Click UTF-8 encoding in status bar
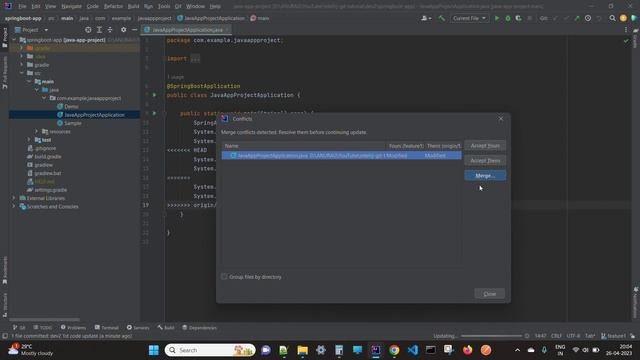 (x=573, y=336)
